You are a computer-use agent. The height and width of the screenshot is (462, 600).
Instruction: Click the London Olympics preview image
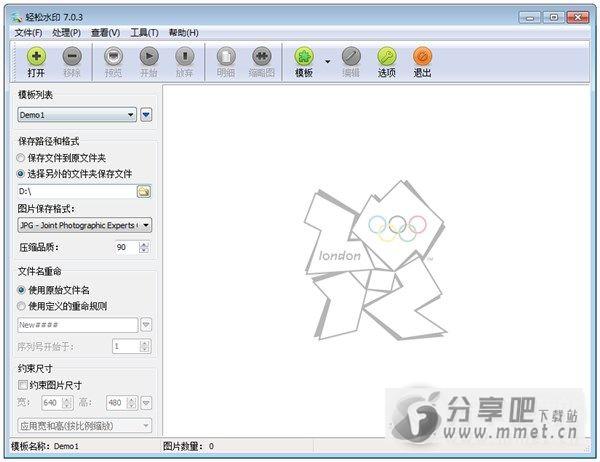point(375,260)
